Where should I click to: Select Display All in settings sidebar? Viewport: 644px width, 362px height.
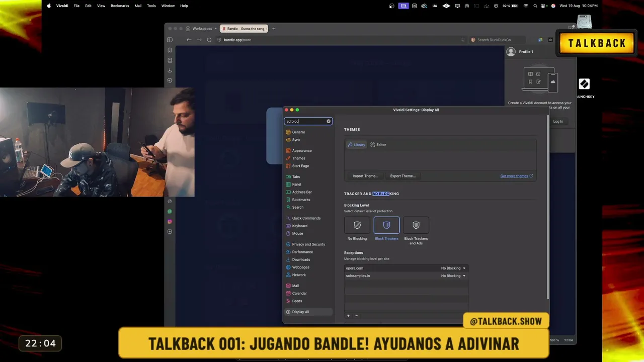[308, 312]
